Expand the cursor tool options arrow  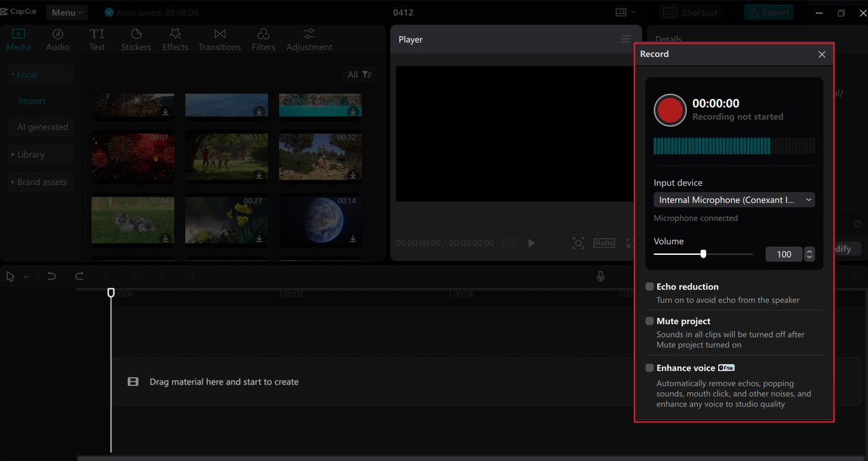(26, 277)
